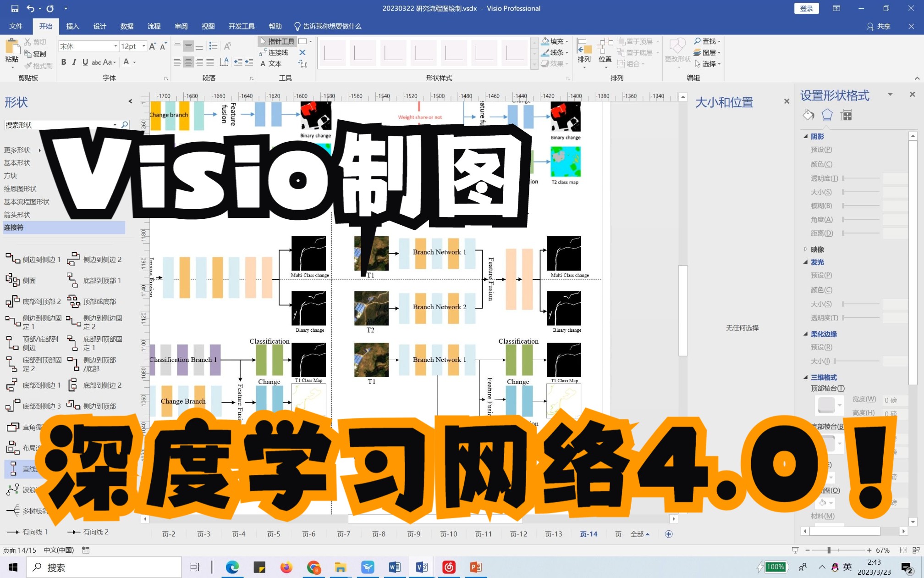Click the search shapes input field

[x=59, y=125]
